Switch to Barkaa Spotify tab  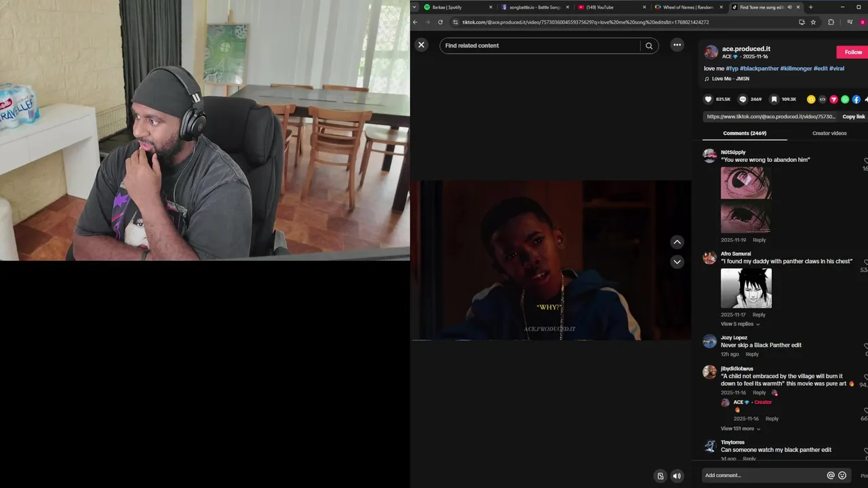458,7
